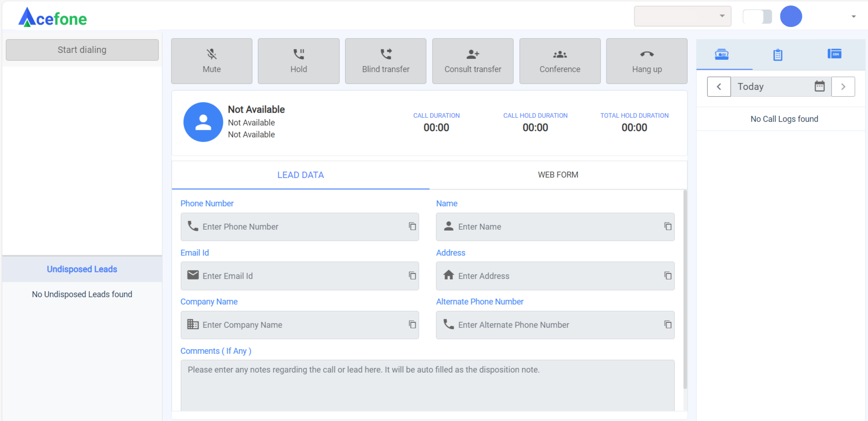868x421 pixels.
Task: Click the Consult transfer button
Action: (473, 61)
